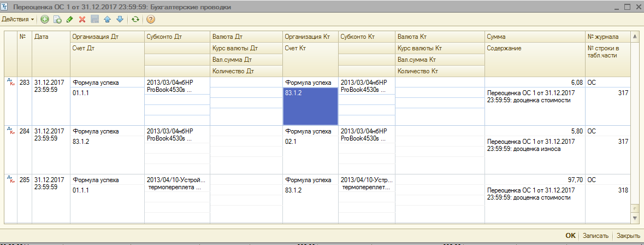The image size is (644, 245).
Task: Click the green Add new entry icon
Action: click(x=45, y=19)
